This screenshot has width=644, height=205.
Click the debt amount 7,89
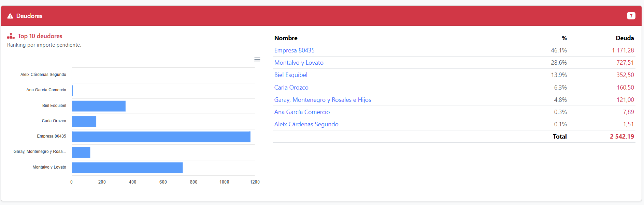tap(628, 112)
